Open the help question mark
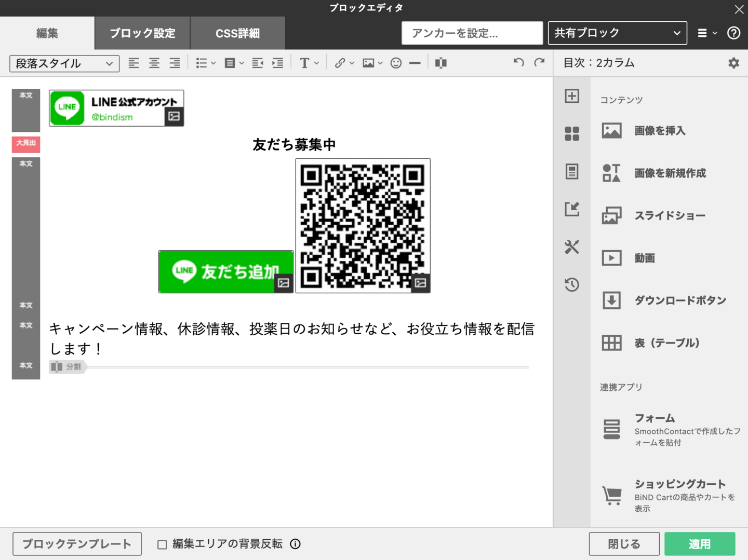Image resolution: width=748 pixels, height=560 pixels. tap(733, 33)
